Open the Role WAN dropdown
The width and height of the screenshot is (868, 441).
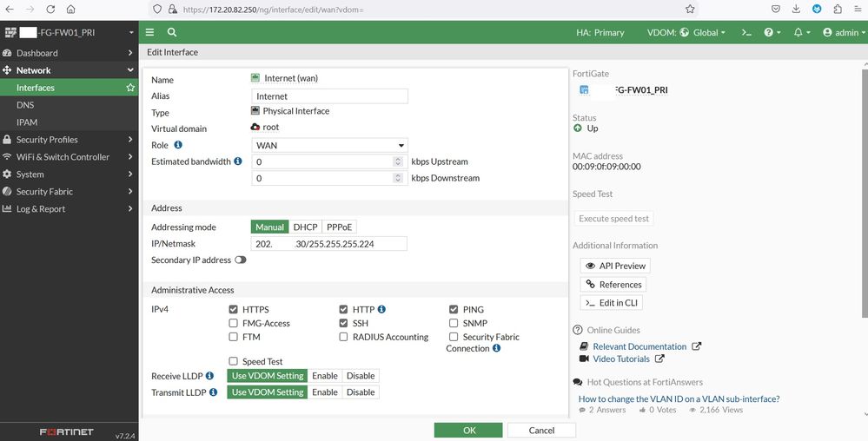click(329, 145)
